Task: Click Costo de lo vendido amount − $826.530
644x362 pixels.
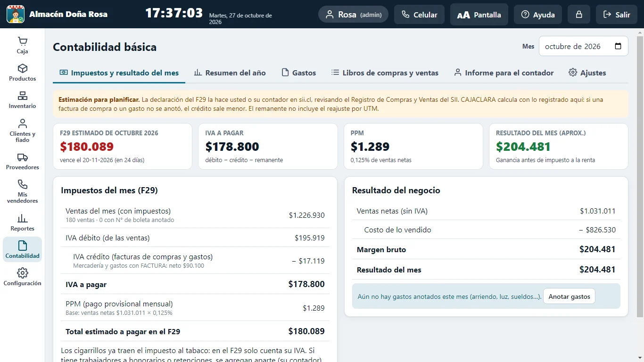Action: [597, 230]
